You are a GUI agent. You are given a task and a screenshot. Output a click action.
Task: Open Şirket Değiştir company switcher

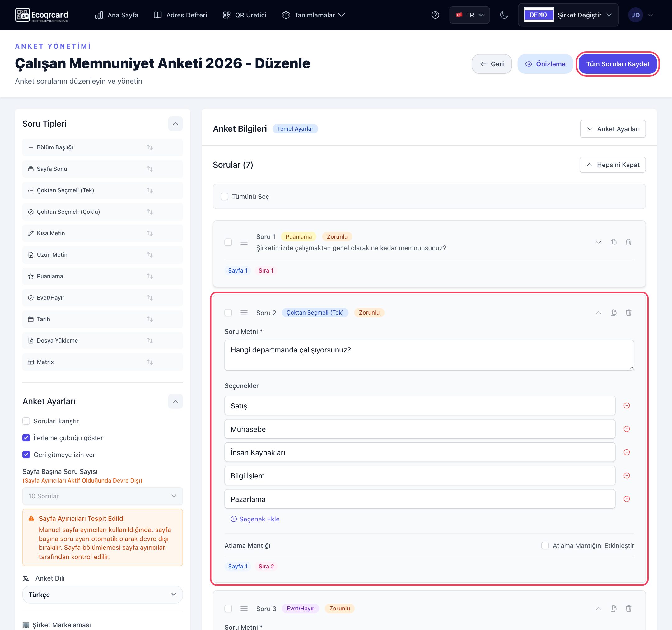pos(568,15)
